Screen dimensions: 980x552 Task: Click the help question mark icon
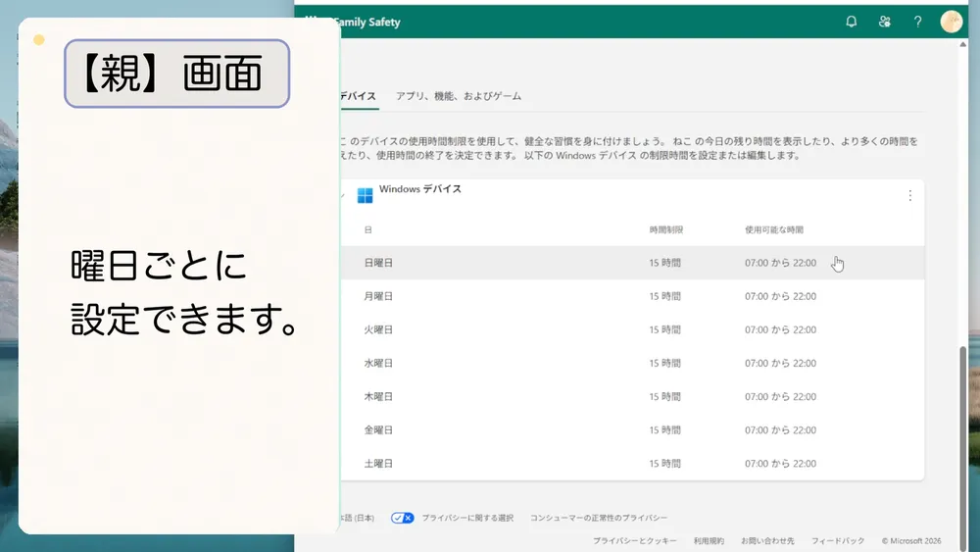point(917,22)
